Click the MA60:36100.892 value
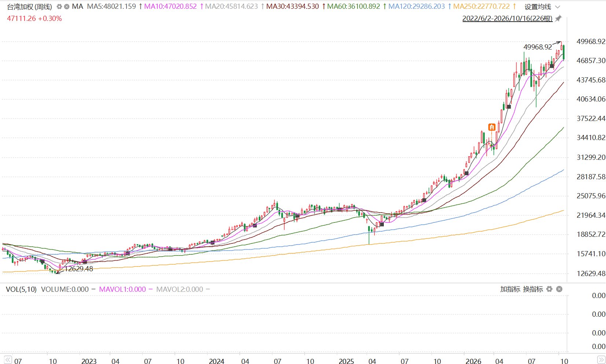606x364 pixels. [353, 6]
